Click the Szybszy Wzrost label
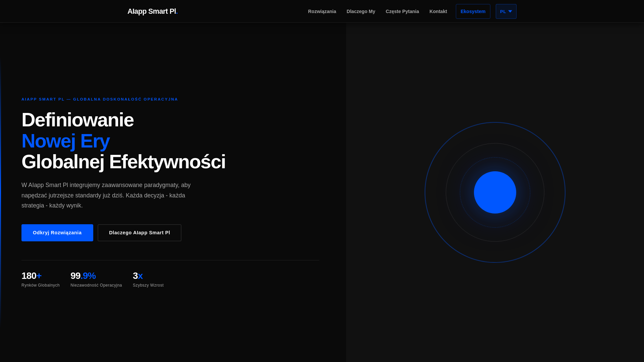The width and height of the screenshot is (644, 362). pyautogui.click(x=148, y=285)
